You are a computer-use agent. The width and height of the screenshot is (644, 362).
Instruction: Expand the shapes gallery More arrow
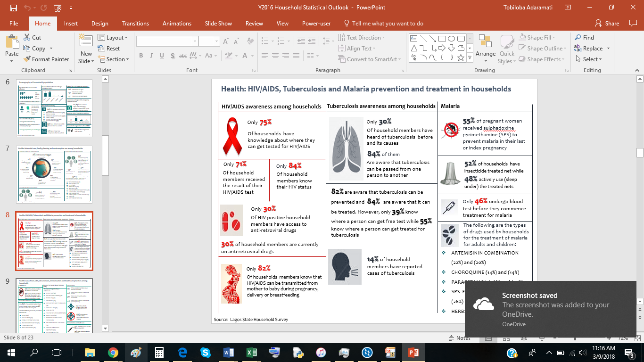pyautogui.click(x=470, y=58)
